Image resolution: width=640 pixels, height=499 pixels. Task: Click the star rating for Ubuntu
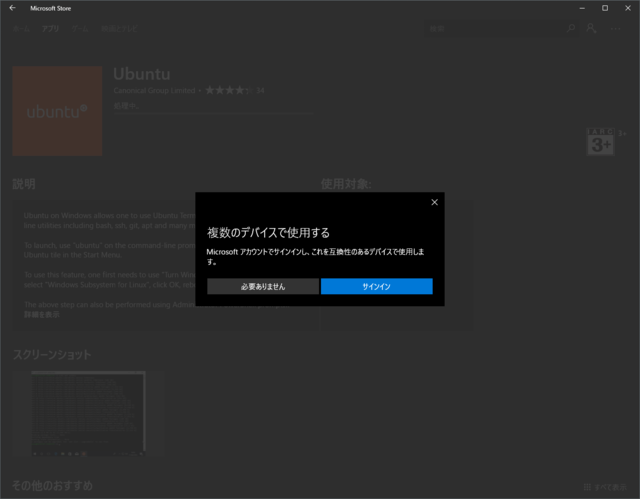(x=229, y=90)
